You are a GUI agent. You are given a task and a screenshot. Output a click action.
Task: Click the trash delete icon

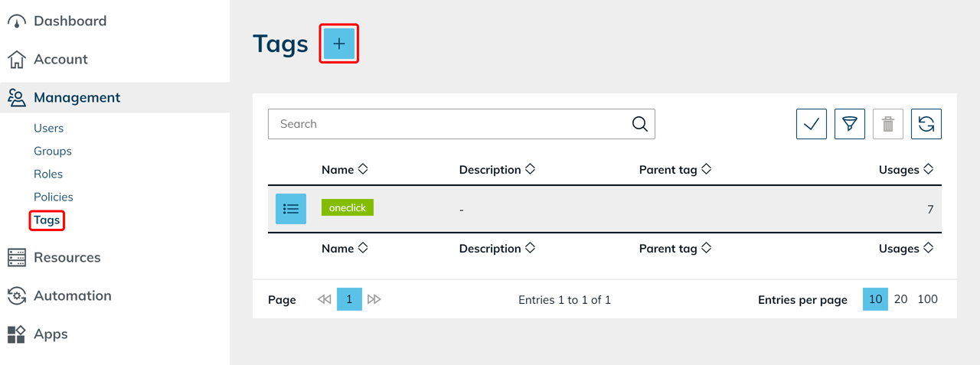click(x=887, y=124)
